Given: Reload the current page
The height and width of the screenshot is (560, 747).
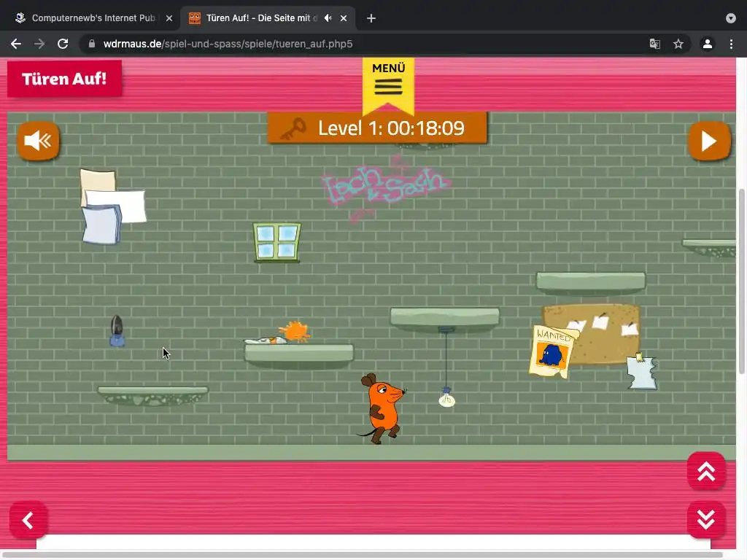Looking at the screenshot, I should [63, 44].
